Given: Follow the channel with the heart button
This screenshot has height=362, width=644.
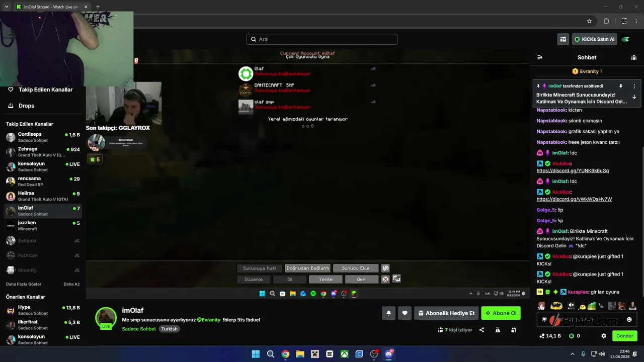Looking at the screenshot, I should tap(405, 313).
